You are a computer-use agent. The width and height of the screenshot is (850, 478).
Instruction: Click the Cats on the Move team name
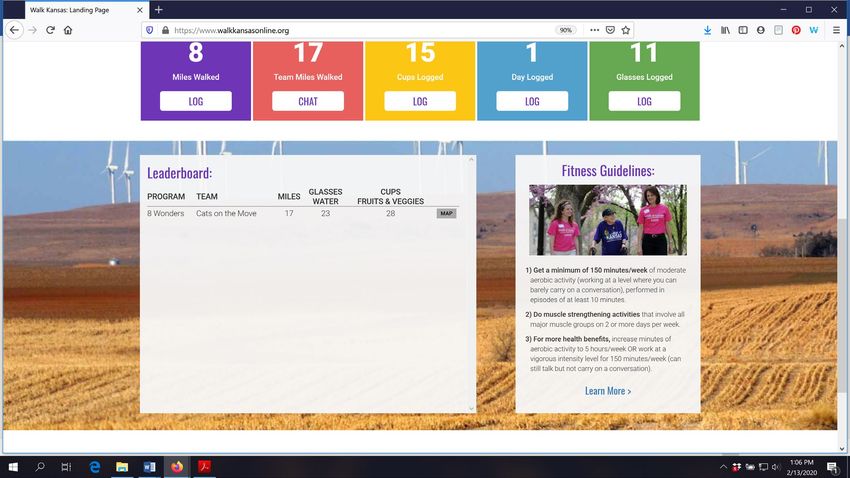coord(226,214)
